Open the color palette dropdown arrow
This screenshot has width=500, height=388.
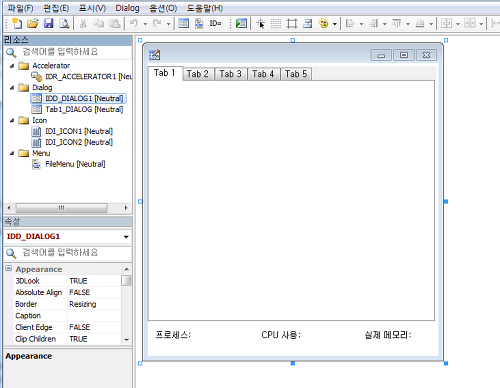pos(335,24)
